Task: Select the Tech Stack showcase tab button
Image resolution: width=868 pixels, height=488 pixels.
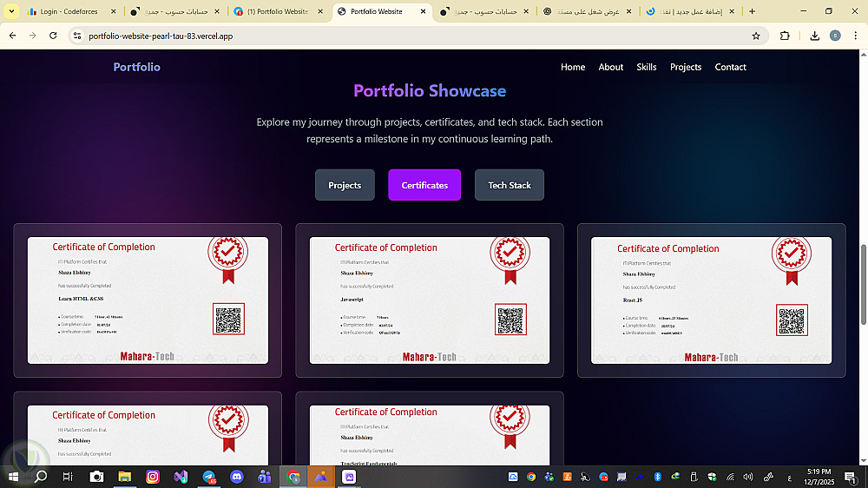Action: (x=510, y=185)
